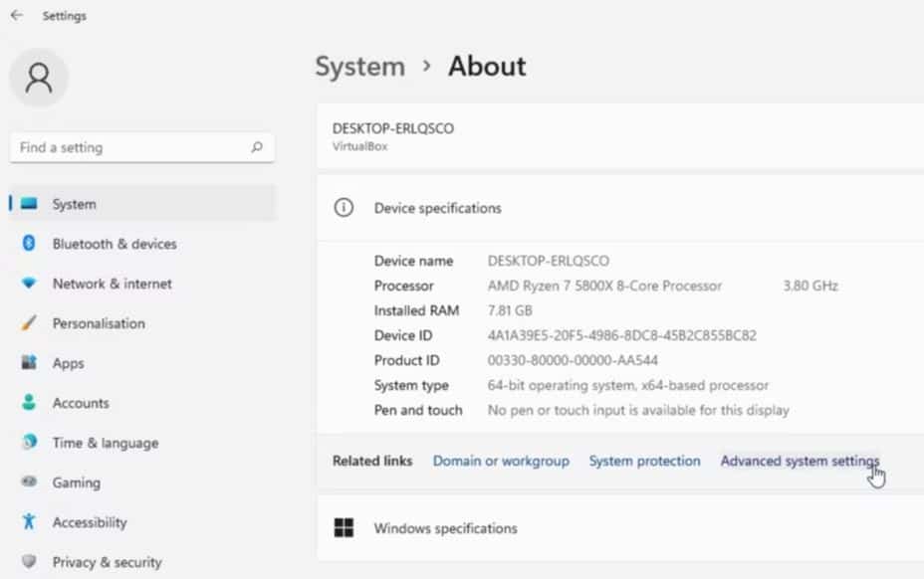924x579 pixels.
Task: Open the System protection link
Action: [644, 461]
